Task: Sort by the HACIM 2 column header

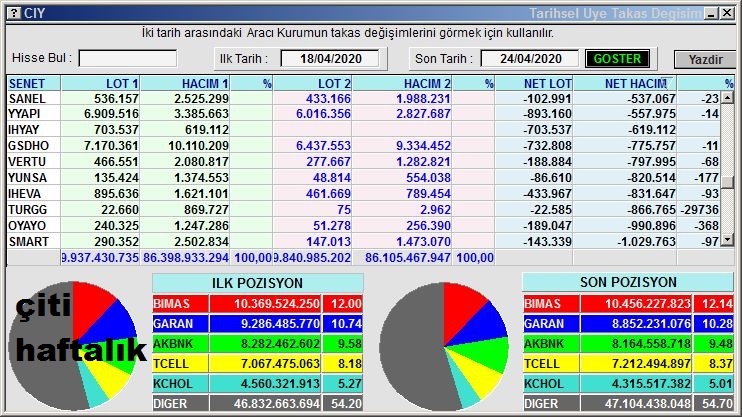Action: 402,83
